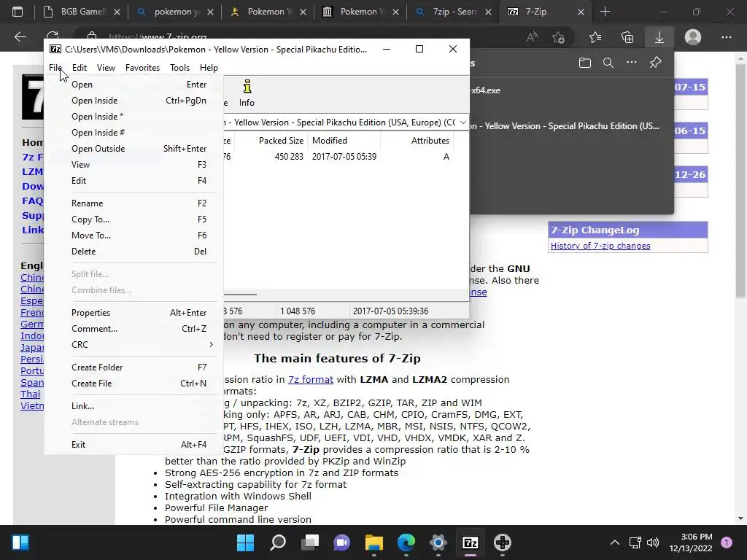The height and width of the screenshot is (560, 747).
Task: Close the 7-Zip browser tab
Action: coord(581,12)
